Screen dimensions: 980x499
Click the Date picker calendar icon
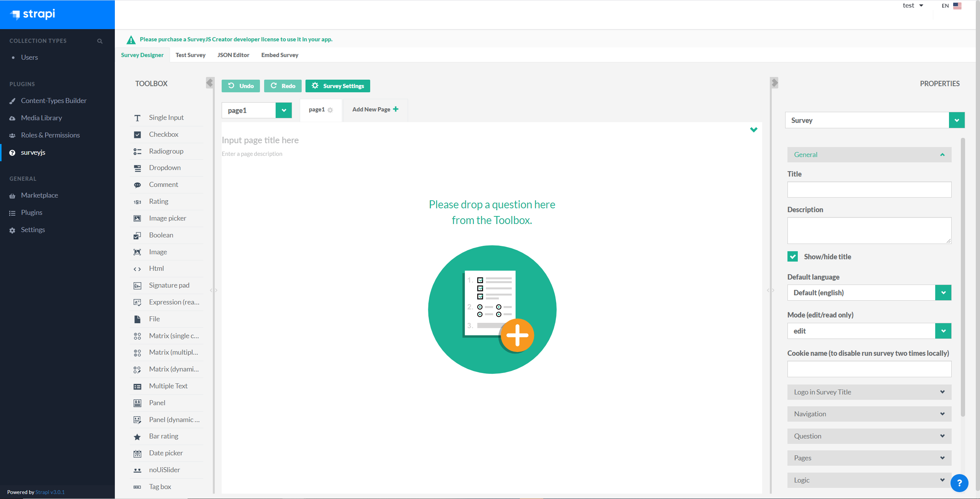(x=137, y=453)
